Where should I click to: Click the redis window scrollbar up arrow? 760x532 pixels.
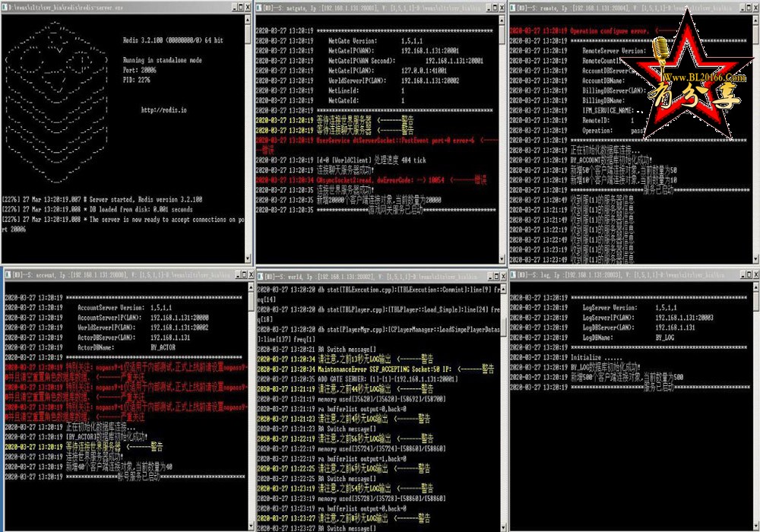248,20
